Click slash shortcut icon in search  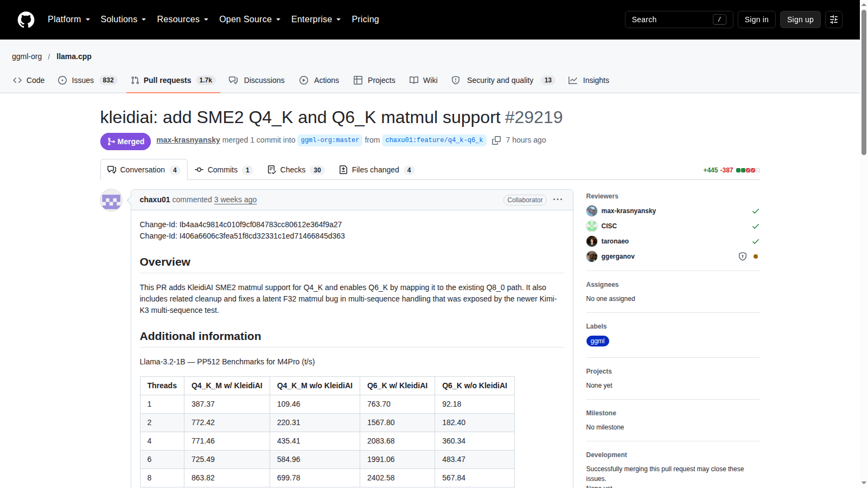(x=719, y=20)
